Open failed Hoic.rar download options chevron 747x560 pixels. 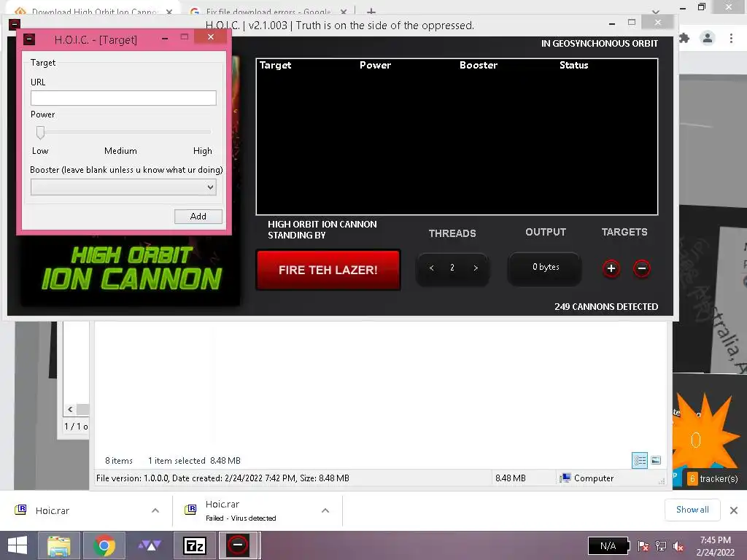(x=325, y=510)
